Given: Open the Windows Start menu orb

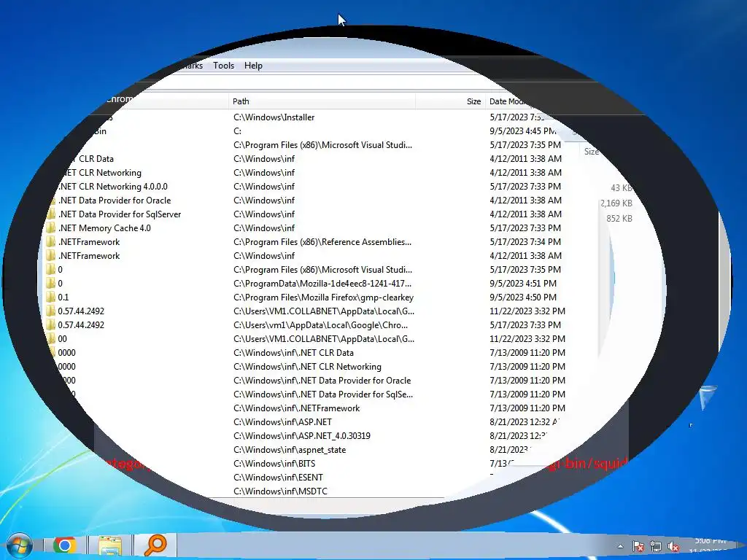Looking at the screenshot, I should [19, 545].
